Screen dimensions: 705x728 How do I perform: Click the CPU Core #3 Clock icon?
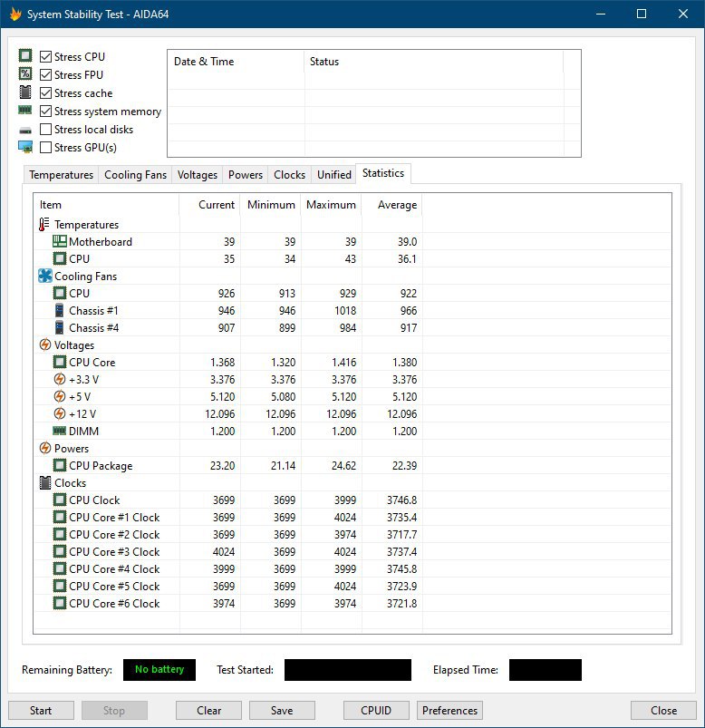tap(60, 551)
